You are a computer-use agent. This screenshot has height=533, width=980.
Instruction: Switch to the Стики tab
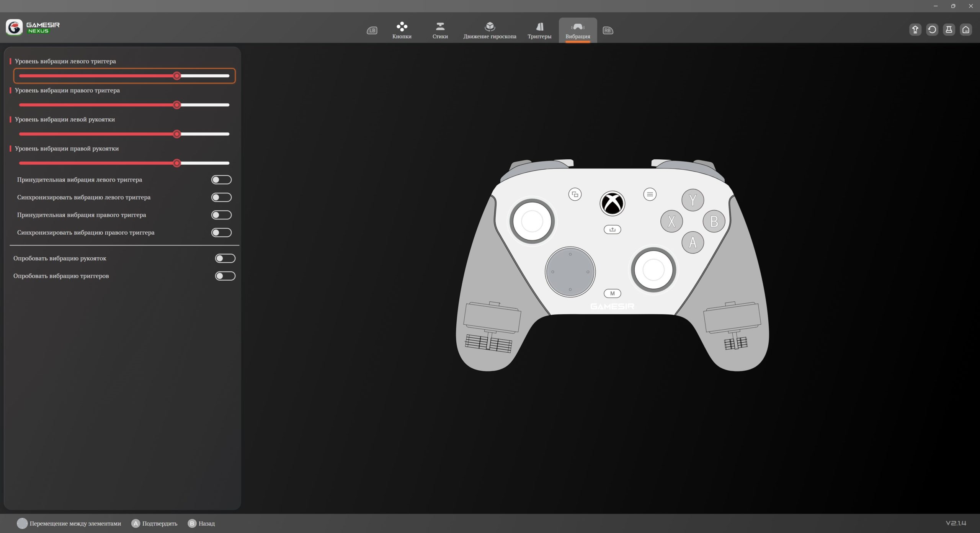[x=440, y=31]
